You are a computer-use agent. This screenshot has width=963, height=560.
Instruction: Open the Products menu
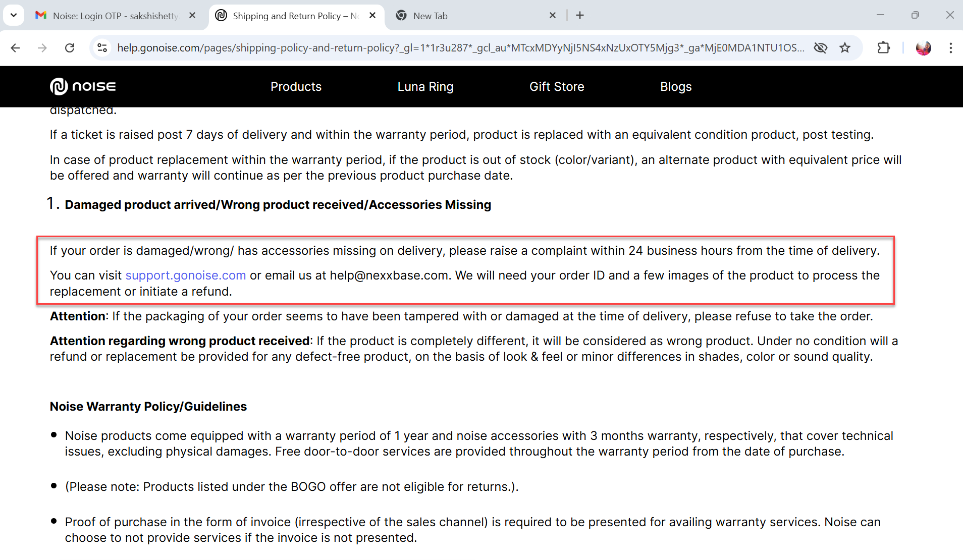(x=296, y=87)
